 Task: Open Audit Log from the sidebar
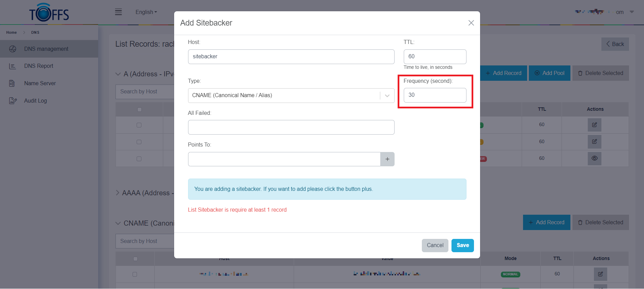point(35,101)
